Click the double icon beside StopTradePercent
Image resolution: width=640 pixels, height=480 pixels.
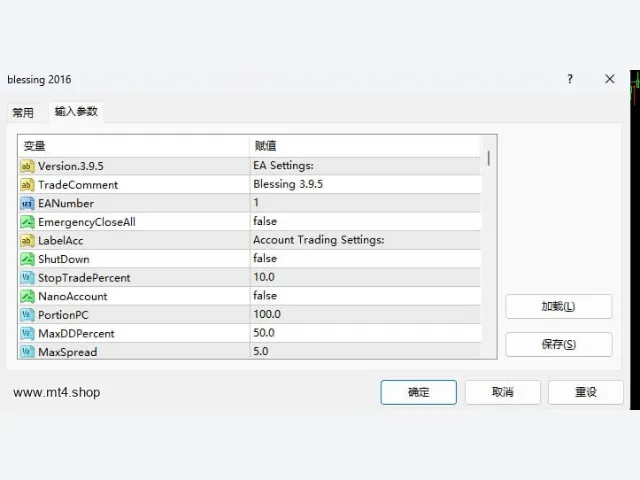[x=27, y=278]
